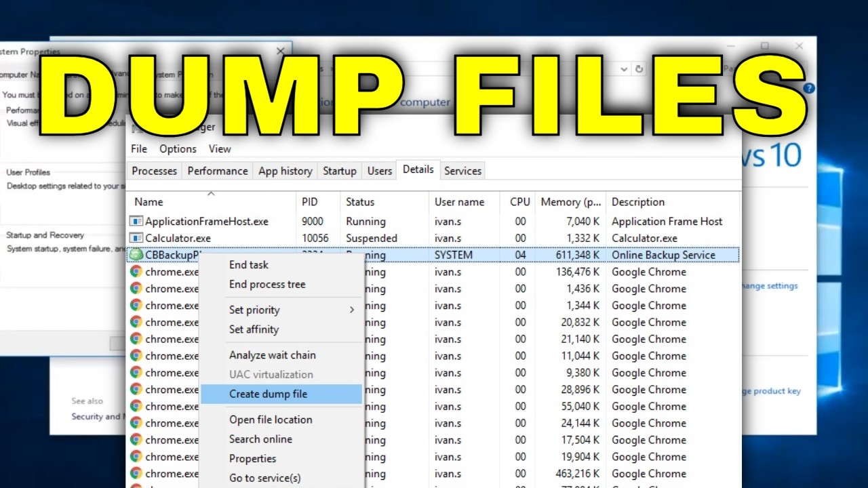
Task: Sort by the PID column header
Action: click(318, 201)
